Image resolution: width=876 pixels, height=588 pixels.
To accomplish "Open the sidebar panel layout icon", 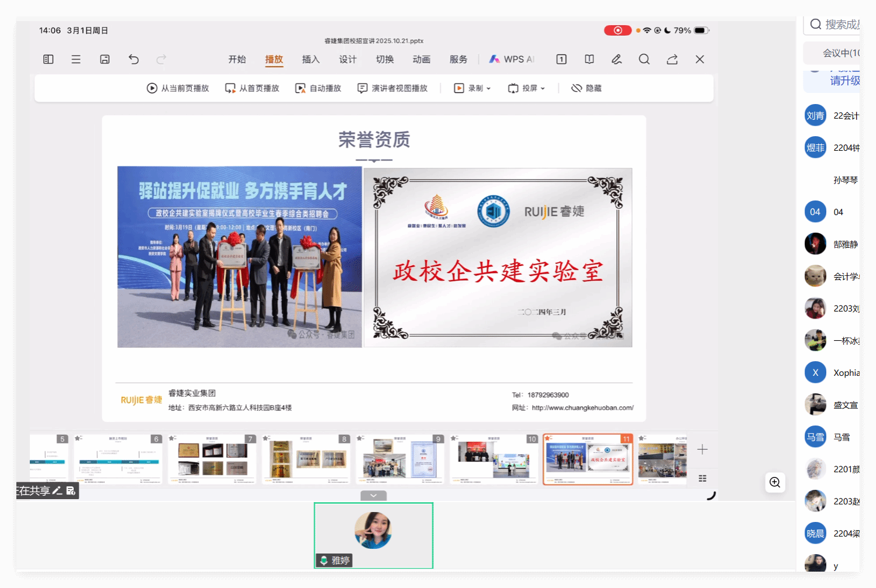I will [49, 59].
